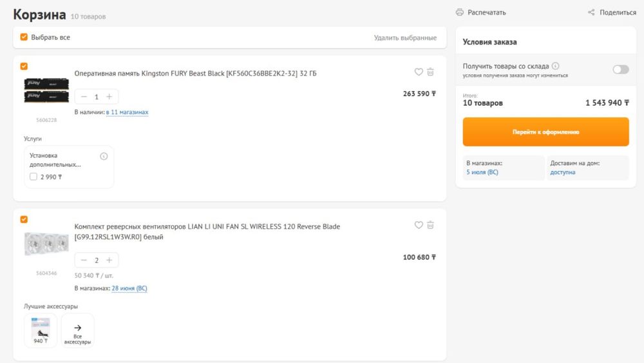Screen dimensions: 644x363
Task: Click Kingston quantity field showing 1
Action: 97,97
